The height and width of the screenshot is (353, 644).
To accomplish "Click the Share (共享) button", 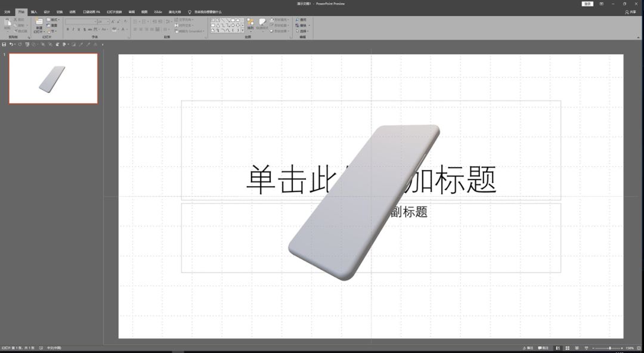I will tap(630, 12).
